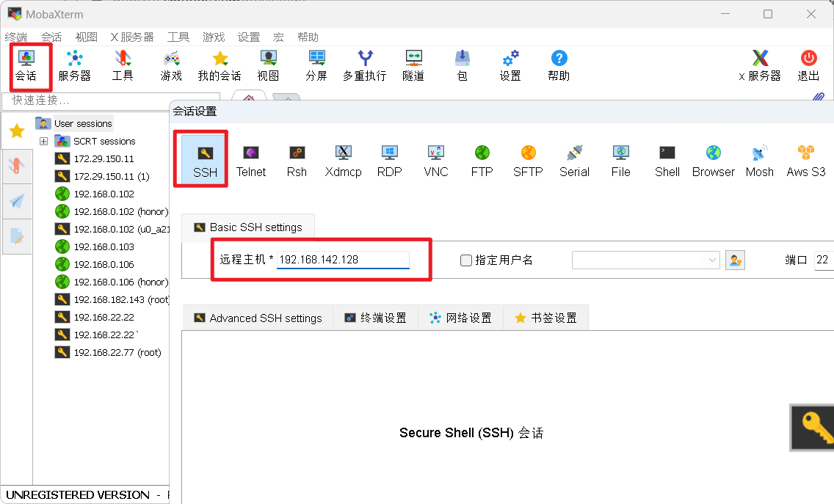
Task: Open the 帮助 menu bar item
Action: [308, 37]
